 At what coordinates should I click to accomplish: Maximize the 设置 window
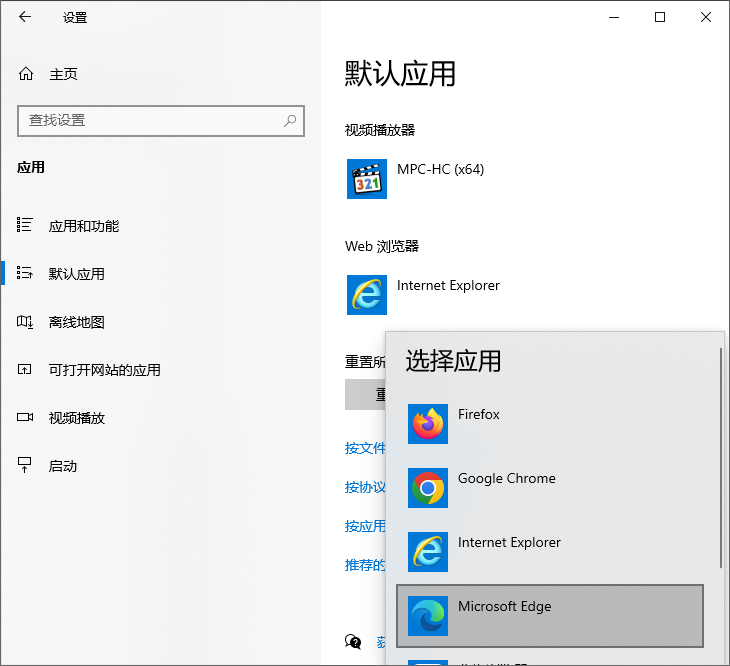coord(660,18)
